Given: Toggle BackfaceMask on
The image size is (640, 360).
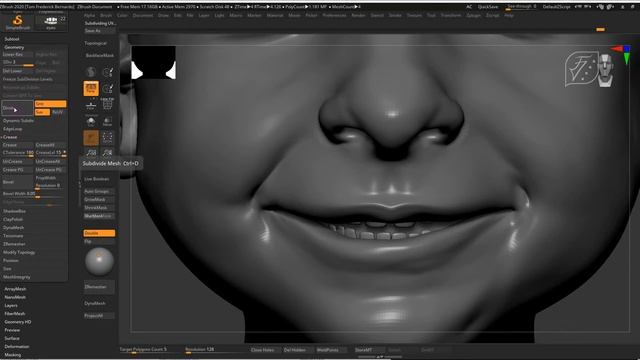Looking at the screenshot, I should 99,56.
